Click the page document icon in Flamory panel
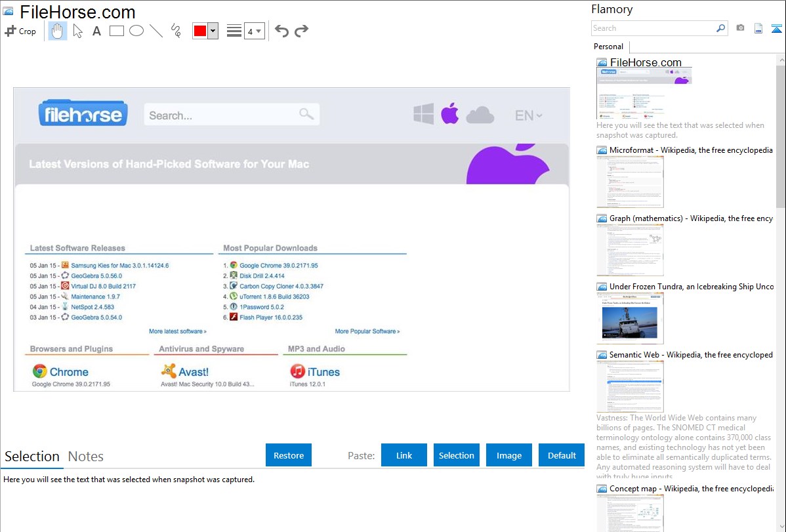Image resolution: width=786 pixels, height=532 pixels. 758,28
